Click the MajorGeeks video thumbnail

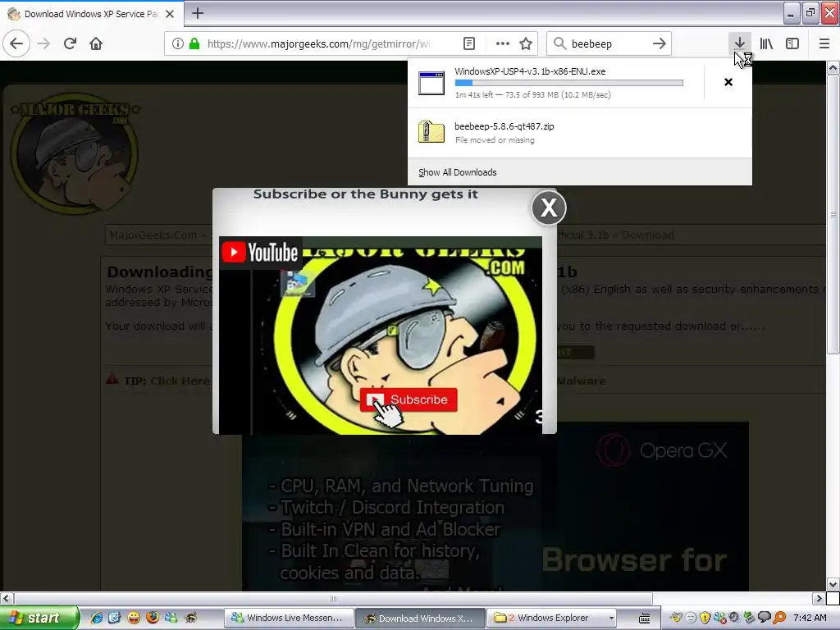381,336
